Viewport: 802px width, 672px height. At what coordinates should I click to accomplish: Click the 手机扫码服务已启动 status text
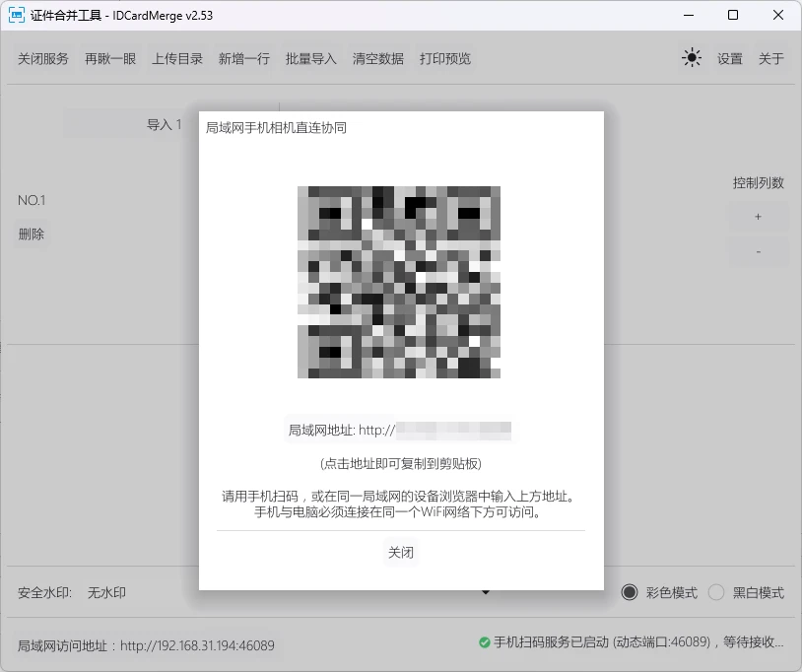638,642
